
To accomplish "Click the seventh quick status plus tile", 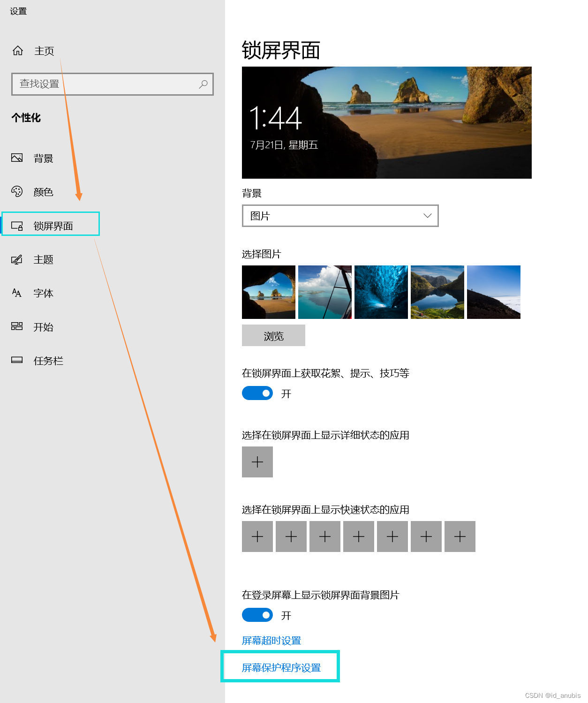I will coord(460,537).
